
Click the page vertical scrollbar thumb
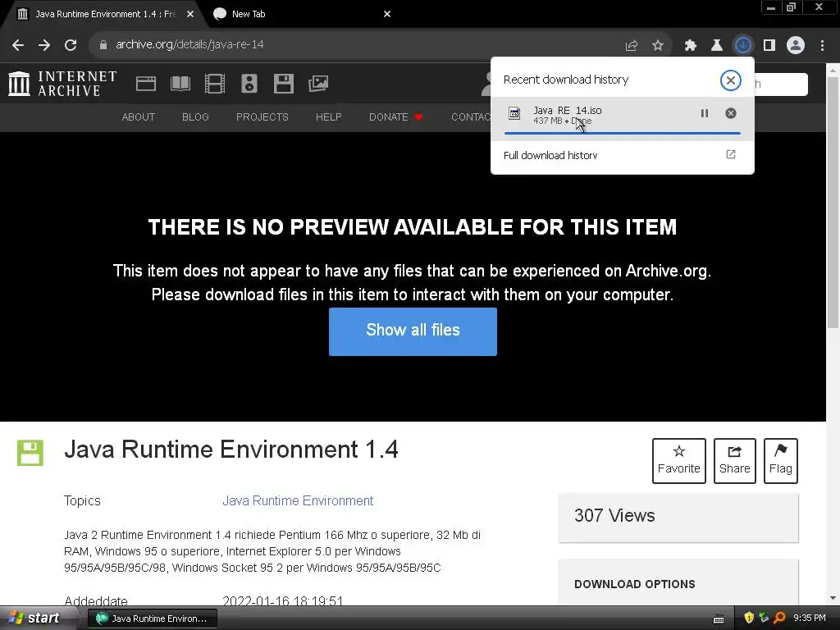833,203
